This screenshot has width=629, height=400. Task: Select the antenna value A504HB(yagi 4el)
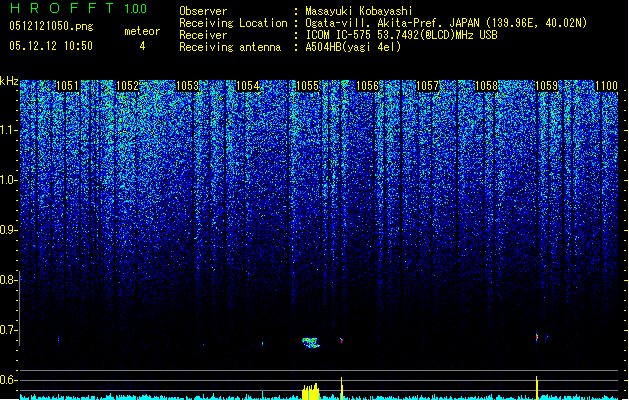coord(353,47)
